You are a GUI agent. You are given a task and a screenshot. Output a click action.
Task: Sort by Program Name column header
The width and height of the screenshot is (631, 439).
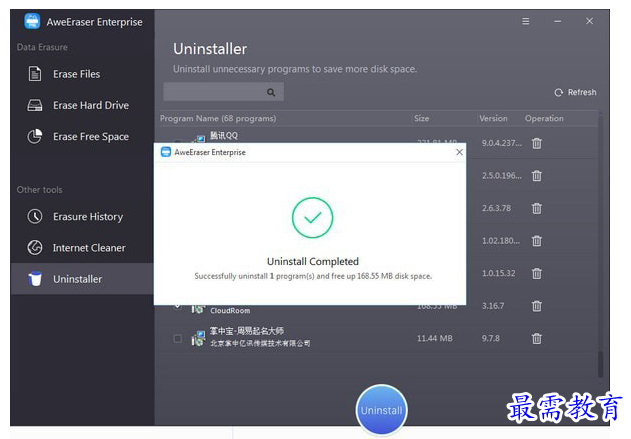tap(218, 118)
